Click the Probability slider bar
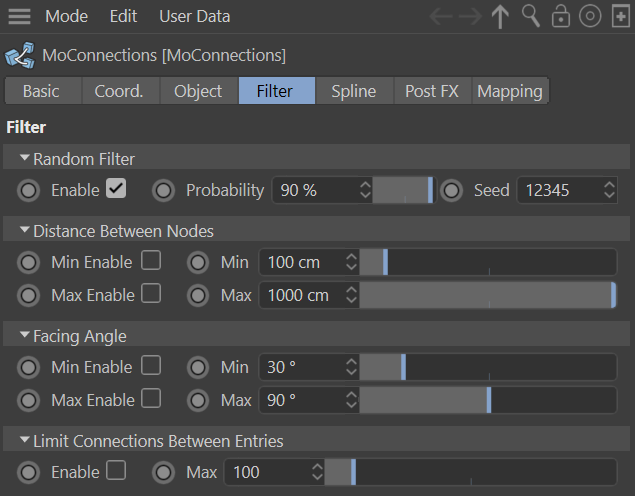This screenshot has height=496, width=635. tap(402, 190)
